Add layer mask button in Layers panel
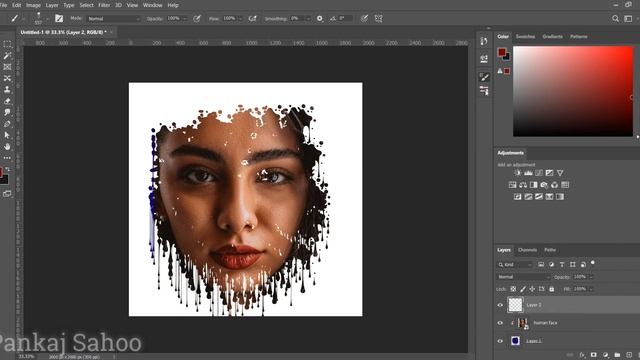The height and width of the screenshot is (360, 640). pyautogui.click(x=593, y=355)
